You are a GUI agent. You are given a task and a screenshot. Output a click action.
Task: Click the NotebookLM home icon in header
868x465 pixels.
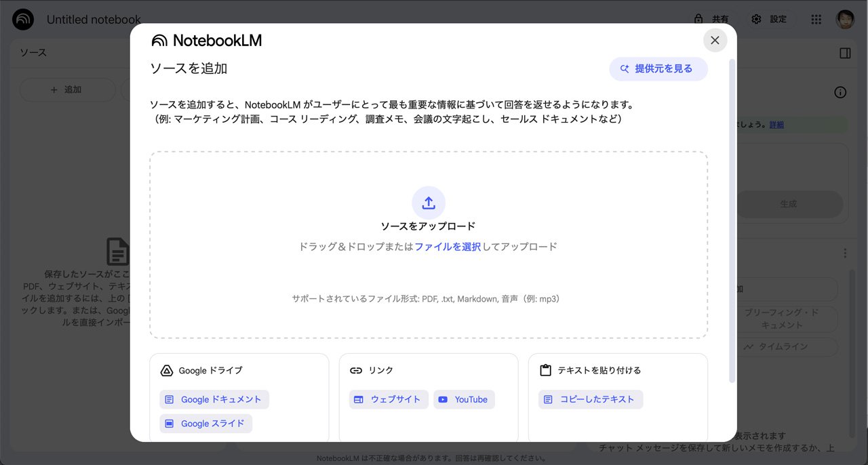point(23,20)
